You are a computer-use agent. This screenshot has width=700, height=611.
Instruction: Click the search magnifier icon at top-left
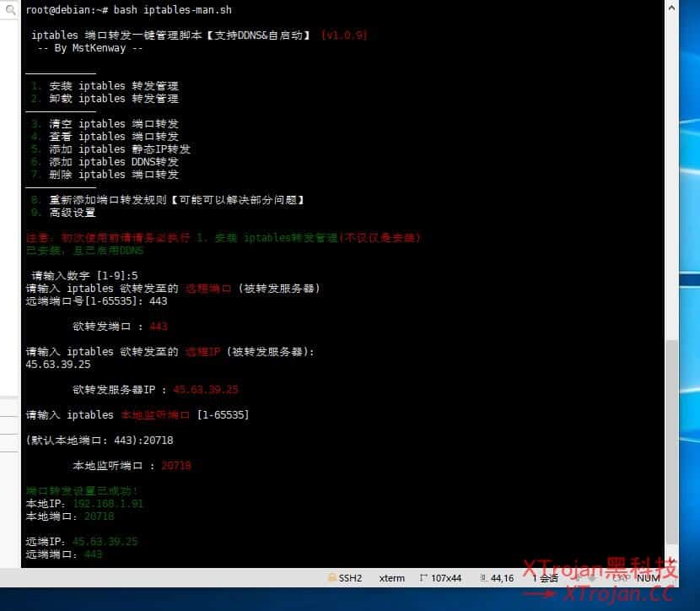(8, 9)
